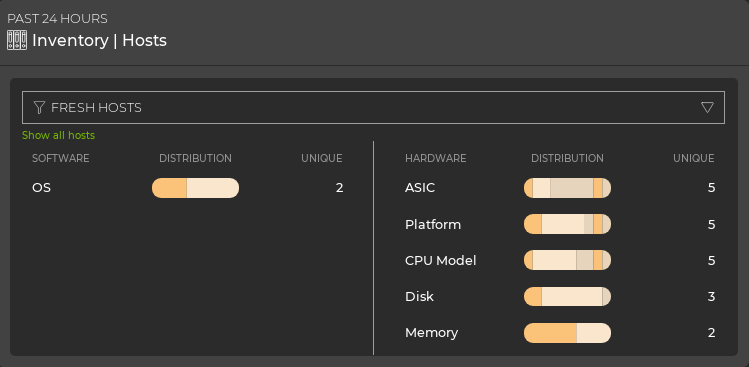Select the Disk hardware label
Viewport: 749px width, 367px height.
(419, 297)
